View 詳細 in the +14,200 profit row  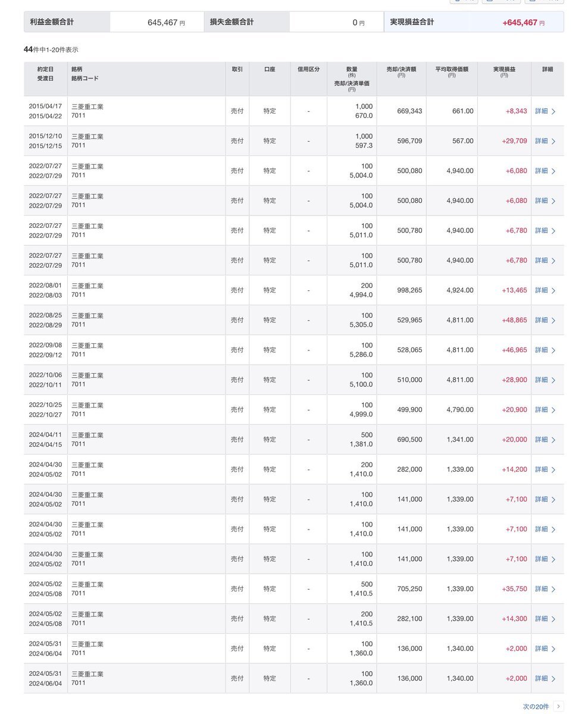click(545, 469)
